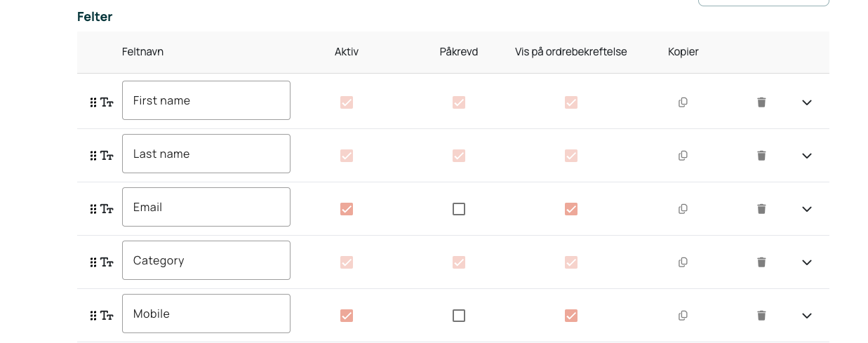
Task: Open the Mobile row chevron
Action: click(807, 316)
